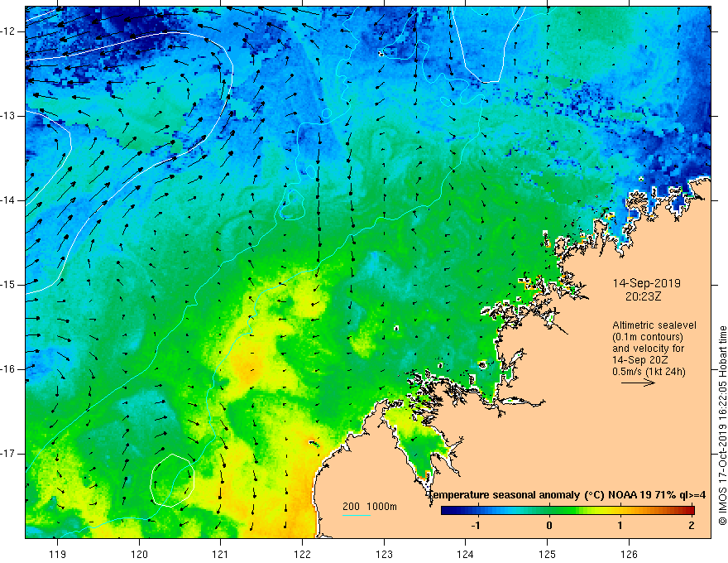728x563 pixels.
Task: Click the color bar tick label '2'
Action: pos(692,526)
